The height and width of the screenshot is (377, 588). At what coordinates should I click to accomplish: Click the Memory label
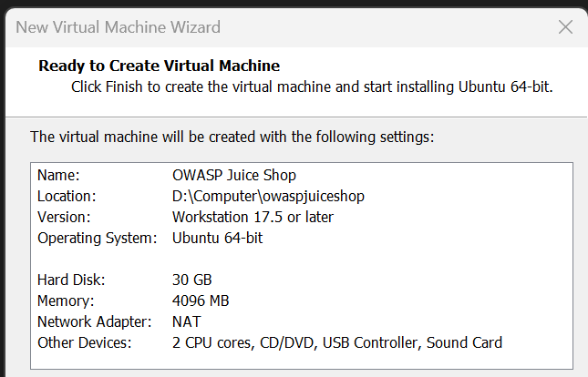point(64,301)
